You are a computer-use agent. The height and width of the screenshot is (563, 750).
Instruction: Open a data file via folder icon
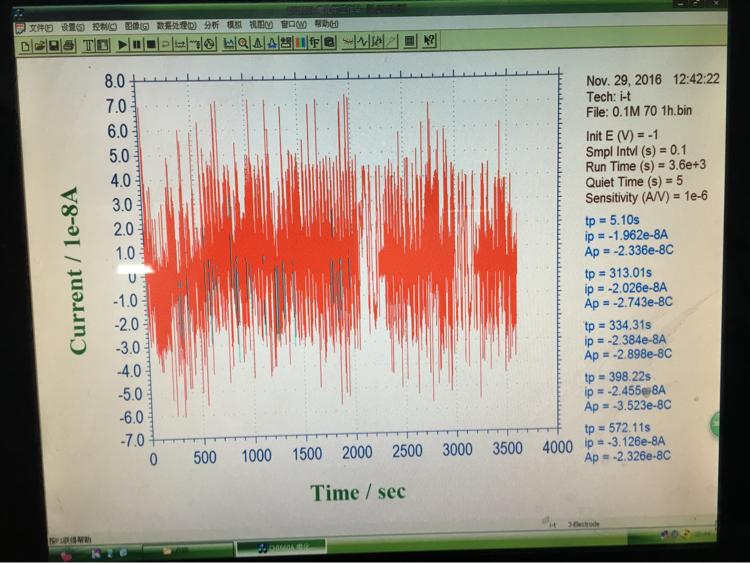tap(40, 46)
